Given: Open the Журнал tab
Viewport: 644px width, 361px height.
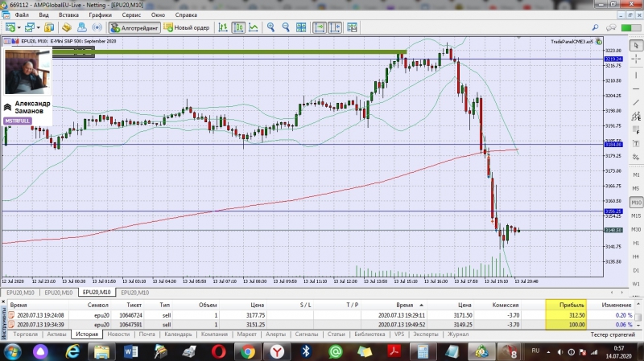Looking at the screenshot, I should [458, 334].
